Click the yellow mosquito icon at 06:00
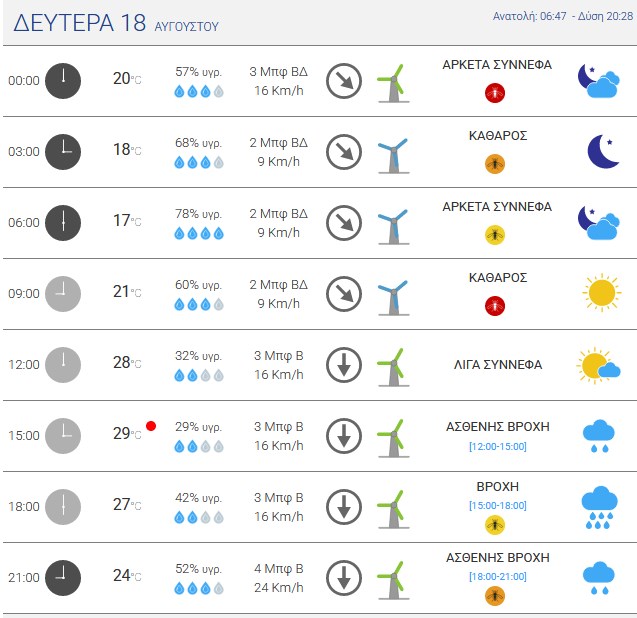637x618 pixels. point(495,235)
